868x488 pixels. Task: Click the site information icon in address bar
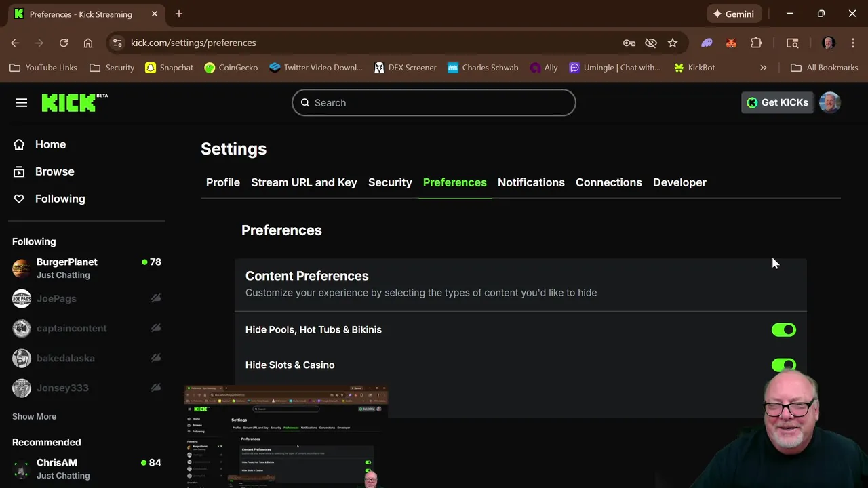(x=117, y=43)
